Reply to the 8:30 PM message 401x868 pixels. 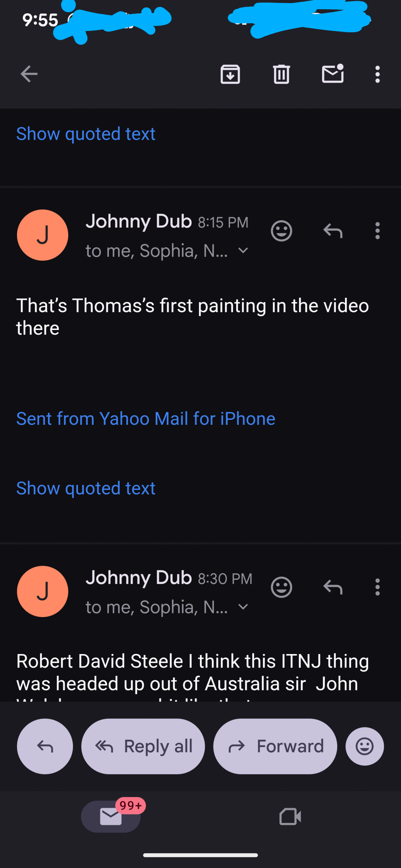point(332,587)
